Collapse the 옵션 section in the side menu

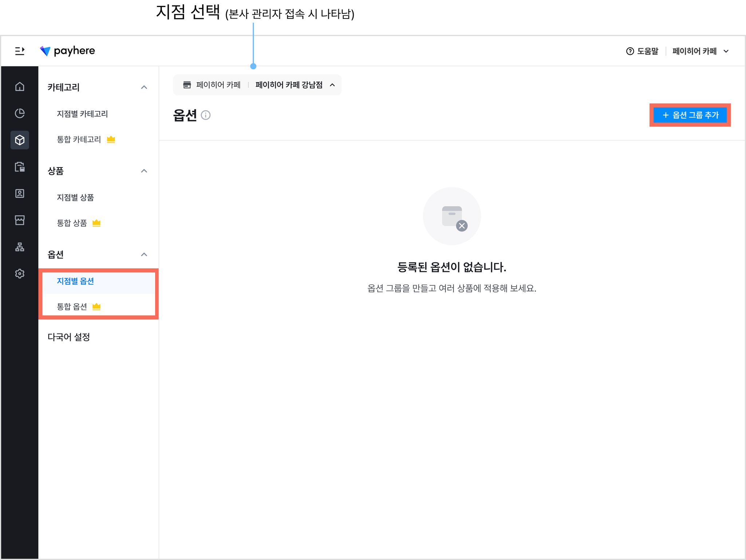tap(144, 255)
